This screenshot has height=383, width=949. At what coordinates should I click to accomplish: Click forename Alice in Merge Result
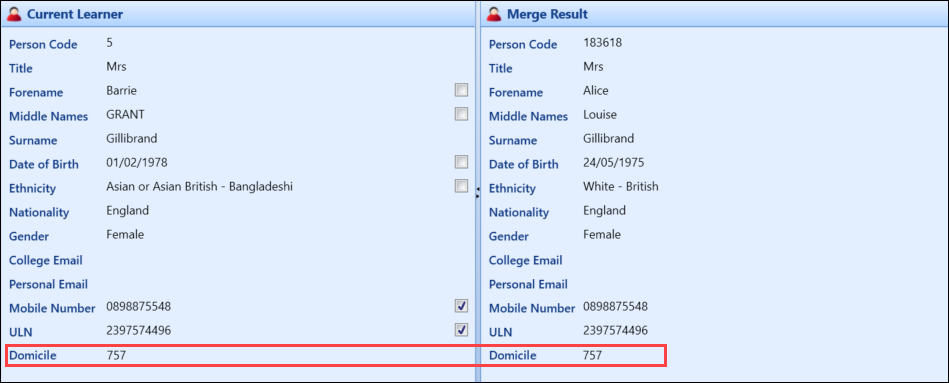pos(596,91)
